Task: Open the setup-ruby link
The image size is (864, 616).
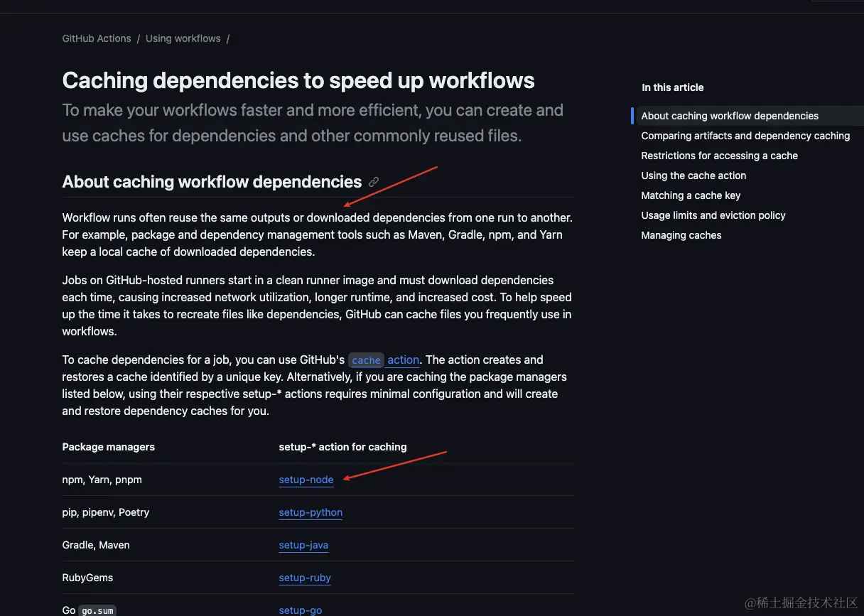Action: coord(305,578)
